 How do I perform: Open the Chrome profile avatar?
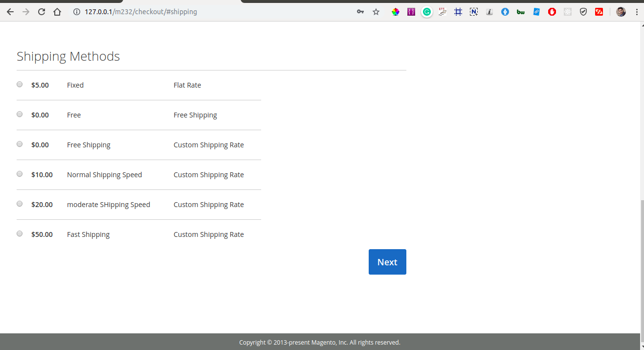(x=621, y=12)
